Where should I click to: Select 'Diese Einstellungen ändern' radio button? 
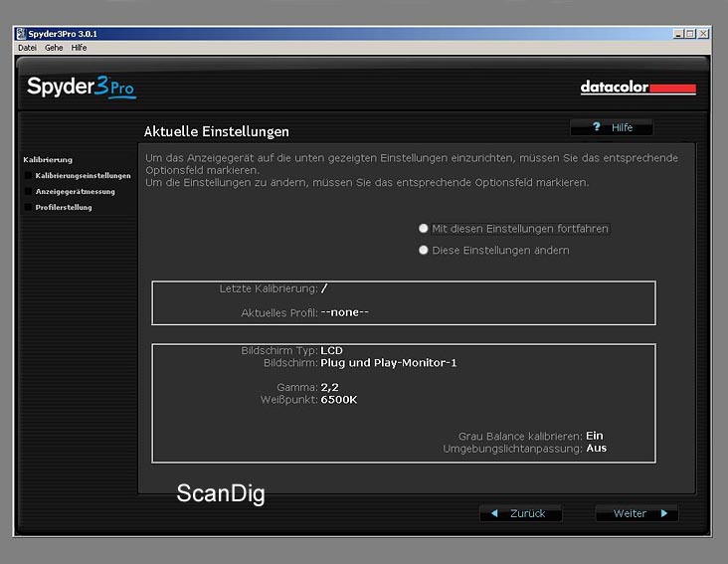click(x=423, y=251)
